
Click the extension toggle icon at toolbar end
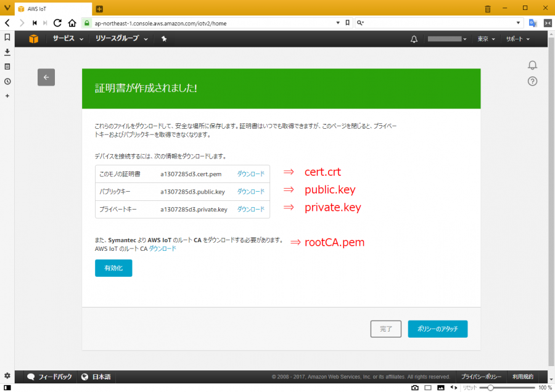click(548, 23)
